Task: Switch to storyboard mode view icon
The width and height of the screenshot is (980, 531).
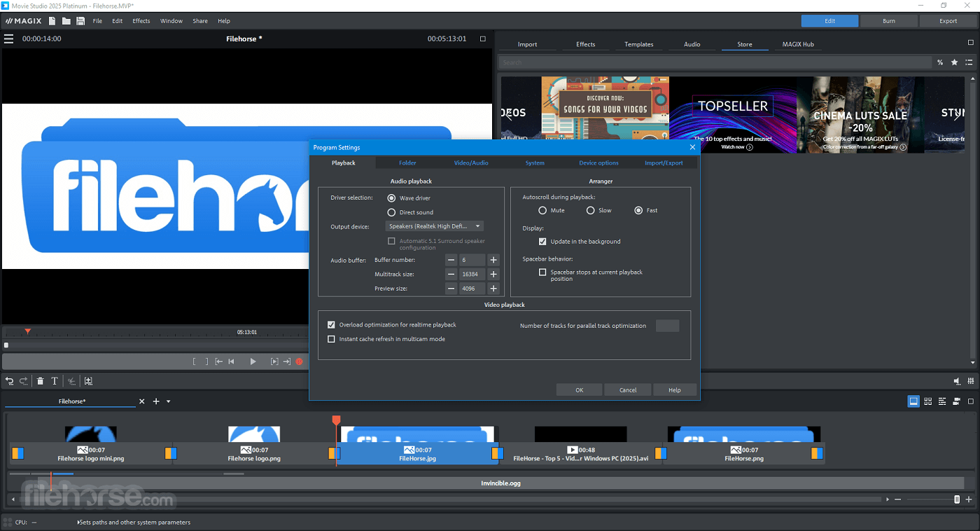Action: coord(913,401)
